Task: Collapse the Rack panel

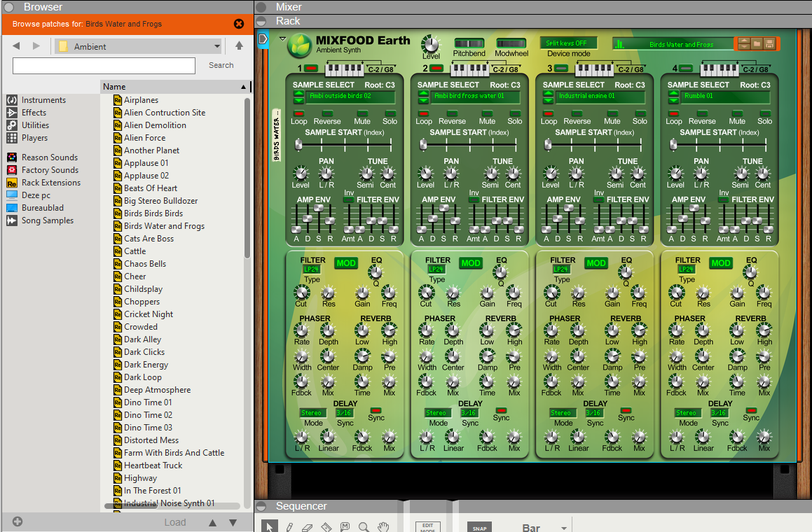Action: click(x=261, y=21)
